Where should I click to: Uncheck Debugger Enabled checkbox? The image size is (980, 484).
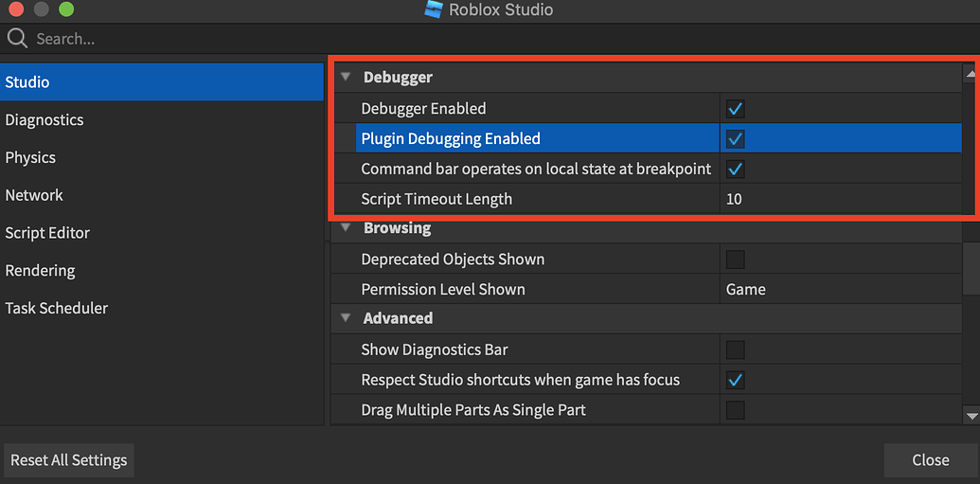[735, 109]
